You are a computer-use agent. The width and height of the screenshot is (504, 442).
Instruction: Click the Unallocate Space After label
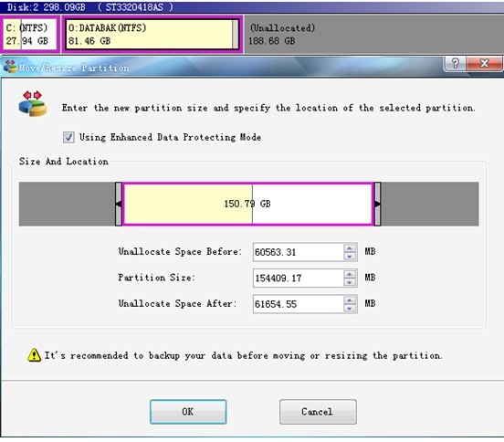(177, 303)
